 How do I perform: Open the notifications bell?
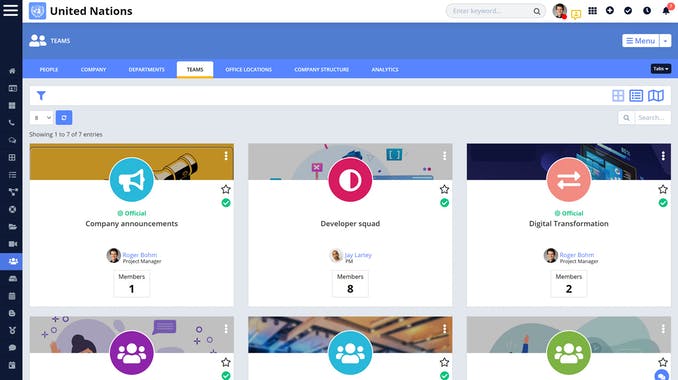(666, 11)
